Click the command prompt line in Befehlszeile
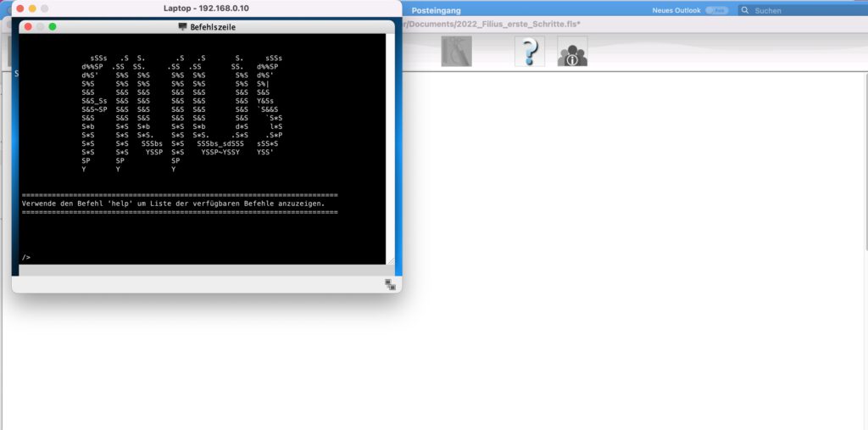 point(203,258)
